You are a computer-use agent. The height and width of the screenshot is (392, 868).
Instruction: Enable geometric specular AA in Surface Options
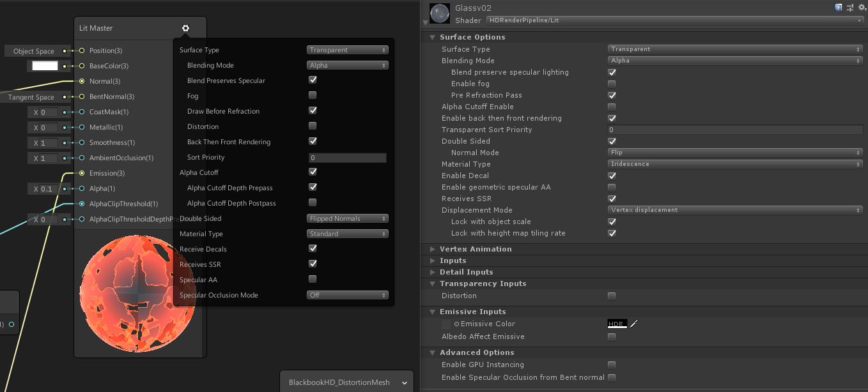[612, 187]
